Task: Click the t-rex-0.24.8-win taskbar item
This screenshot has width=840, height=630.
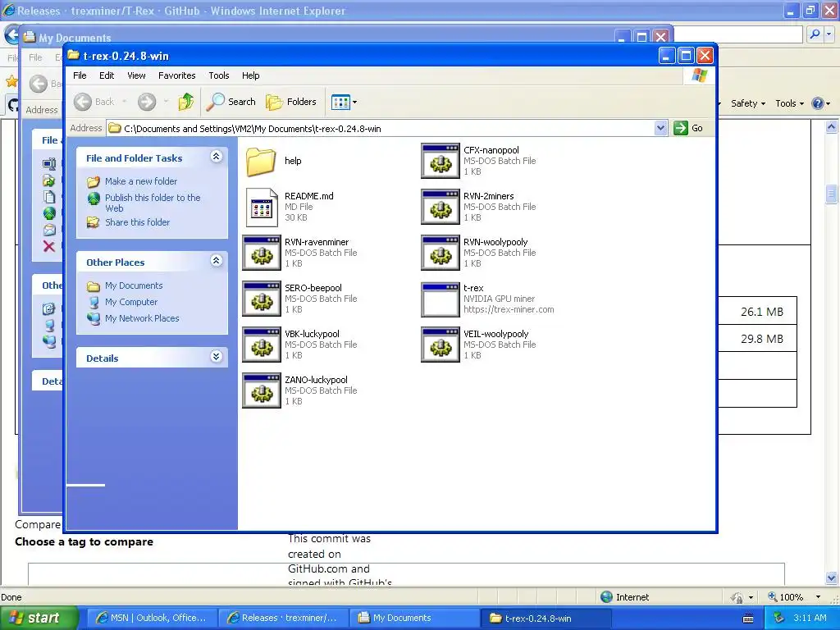Action: pyautogui.click(x=546, y=618)
